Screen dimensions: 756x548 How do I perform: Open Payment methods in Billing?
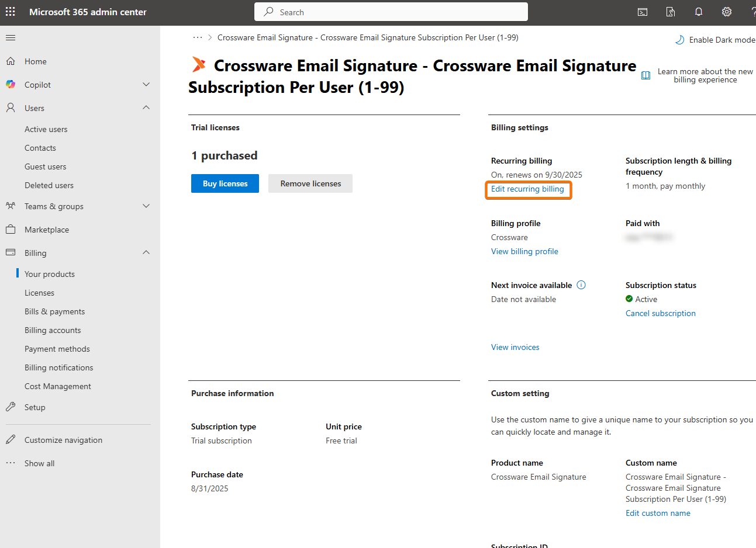click(x=57, y=349)
